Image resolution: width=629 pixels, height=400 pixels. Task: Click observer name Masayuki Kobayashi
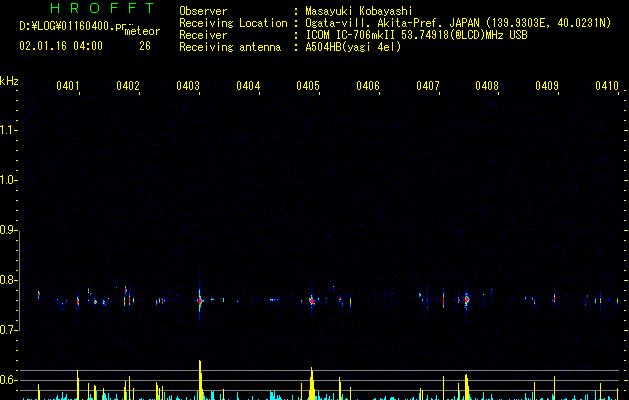359,11
